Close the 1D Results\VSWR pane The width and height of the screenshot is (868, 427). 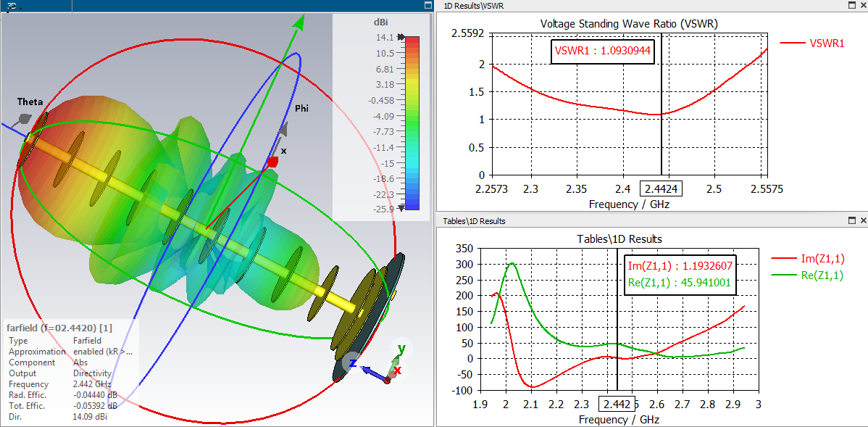coord(862,5)
